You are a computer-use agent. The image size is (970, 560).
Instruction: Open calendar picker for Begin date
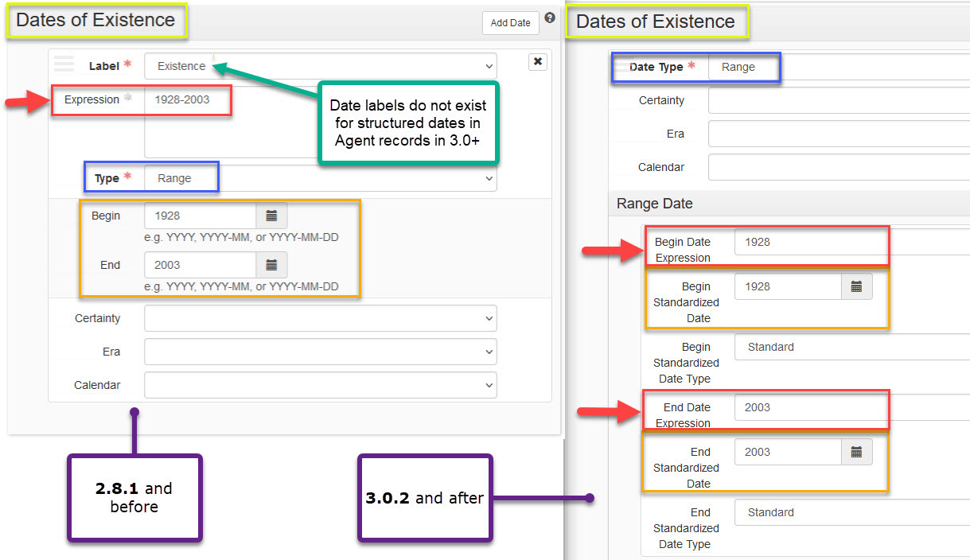coord(271,216)
